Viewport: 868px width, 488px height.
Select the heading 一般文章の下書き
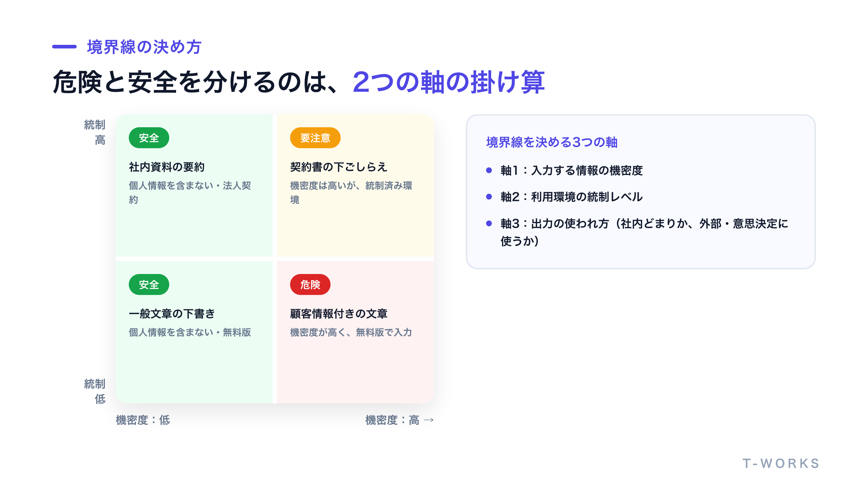pos(172,314)
